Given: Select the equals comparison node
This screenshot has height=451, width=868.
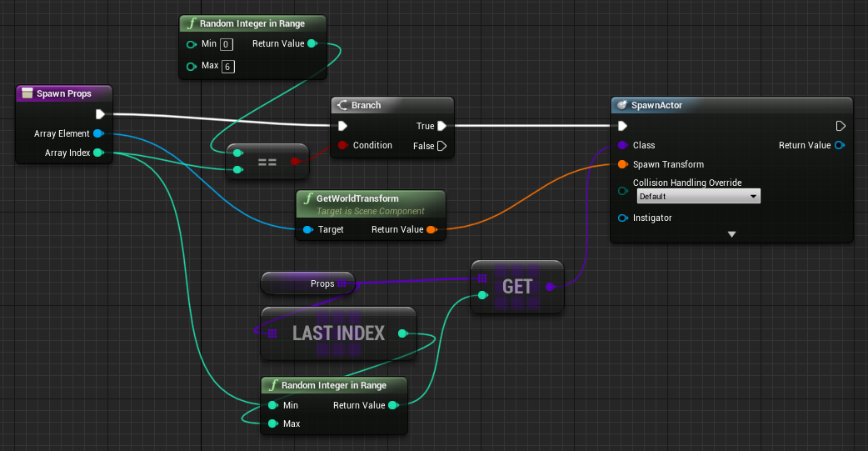Looking at the screenshot, I should tap(267, 162).
